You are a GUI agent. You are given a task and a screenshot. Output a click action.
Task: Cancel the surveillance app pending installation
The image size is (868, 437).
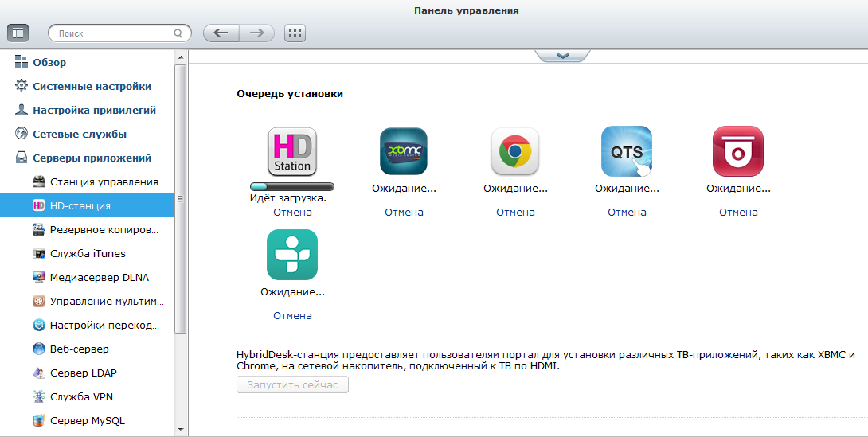(x=738, y=212)
